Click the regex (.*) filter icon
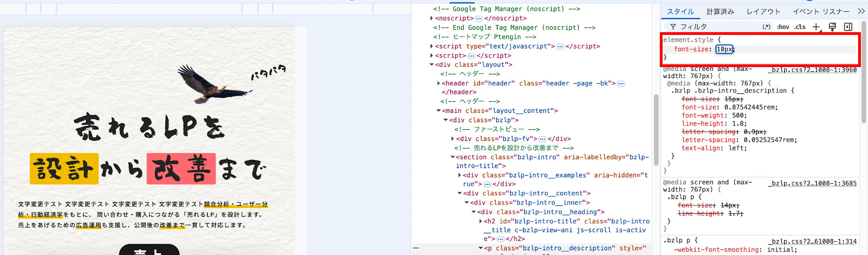This screenshot has height=255, width=868. tap(766, 27)
